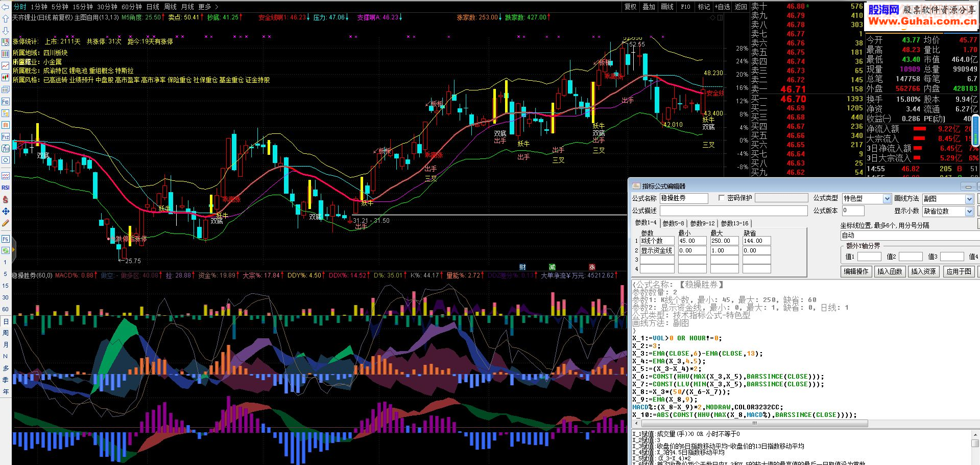Open the 参数5-8 tab
Viewport: 980px width, 465px height.
click(x=673, y=223)
